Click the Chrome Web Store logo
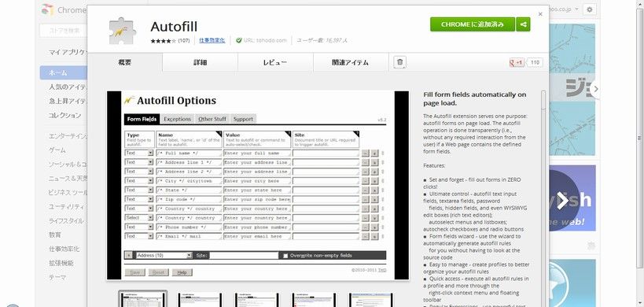Screen dimensions: 644x307 [48, 9]
